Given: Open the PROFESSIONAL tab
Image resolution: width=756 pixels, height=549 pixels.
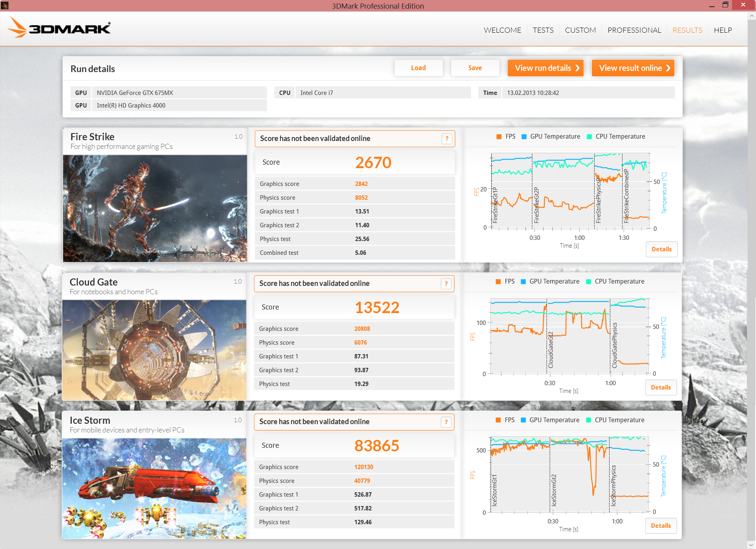Looking at the screenshot, I should click(x=634, y=30).
